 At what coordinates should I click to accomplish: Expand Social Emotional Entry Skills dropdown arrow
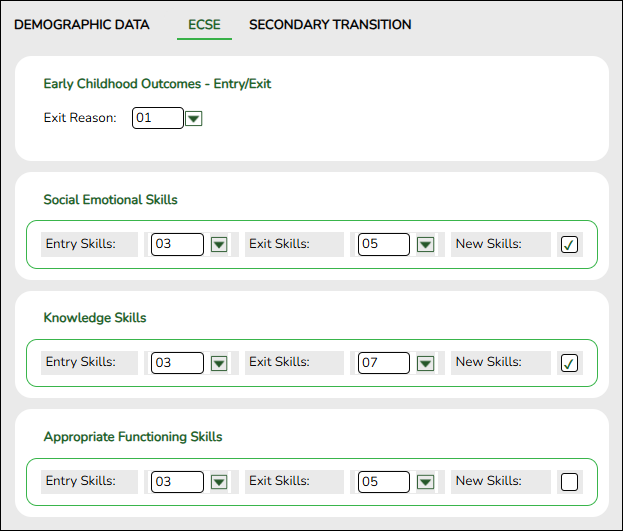219,245
